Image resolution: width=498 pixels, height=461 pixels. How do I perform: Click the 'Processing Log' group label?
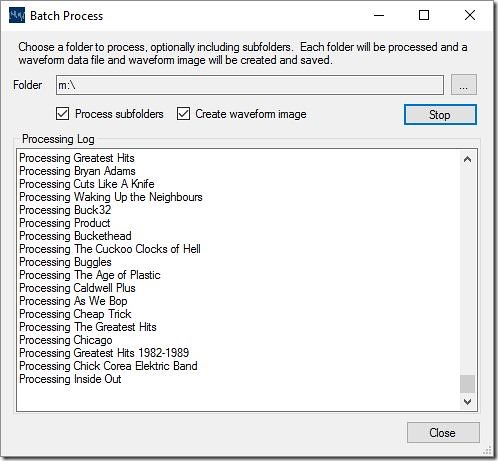click(58, 139)
